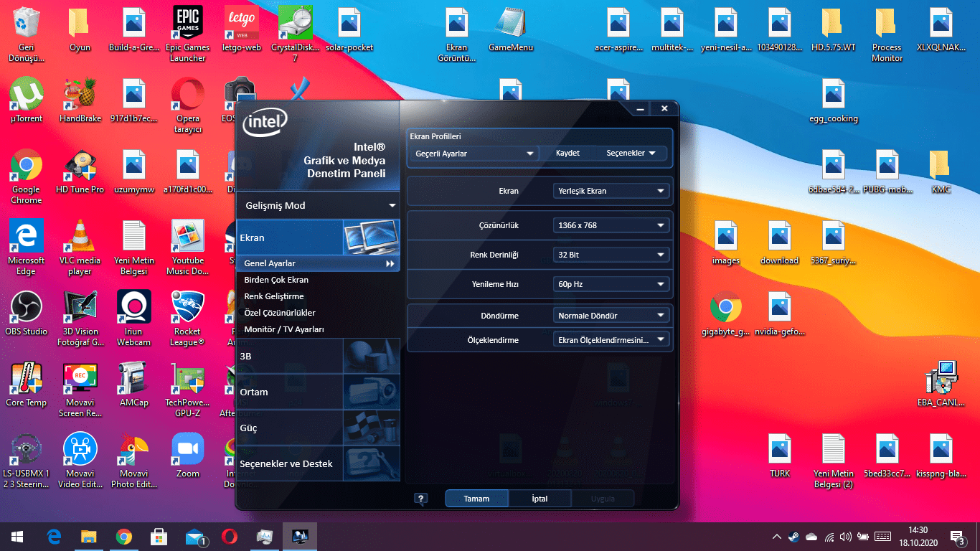Image resolution: width=980 pixels, height=551 pixels.
Task: Select the VLC media player desktop icon
Action: [x=80, y=248]
